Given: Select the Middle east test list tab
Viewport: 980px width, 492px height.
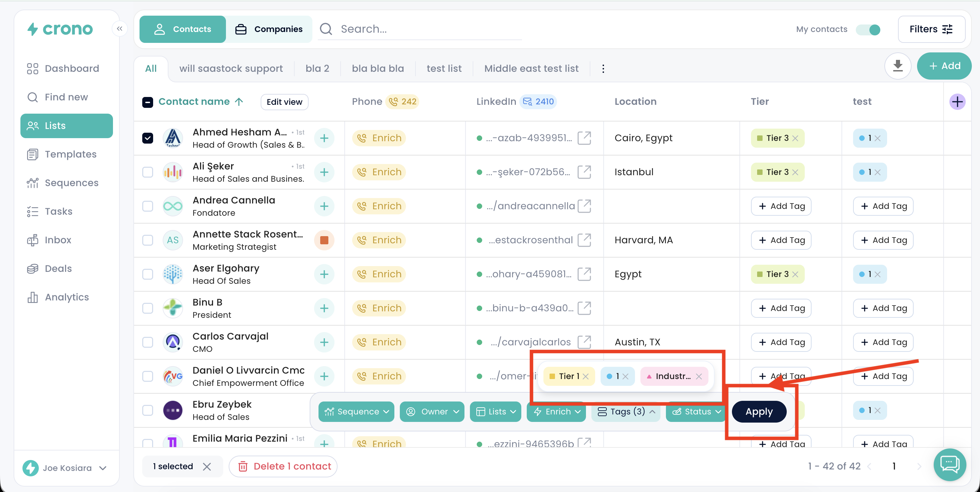Looking at the screenshot, I should (531, 68).
